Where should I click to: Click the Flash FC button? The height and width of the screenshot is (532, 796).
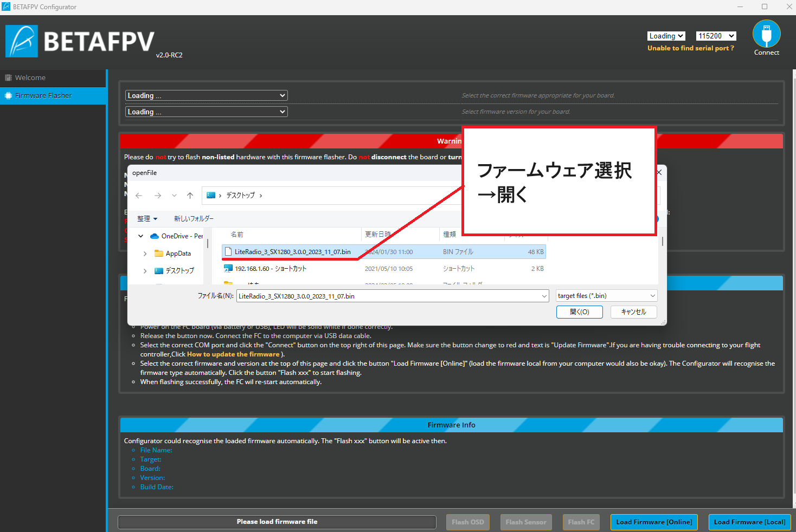(x=581, y=522)
